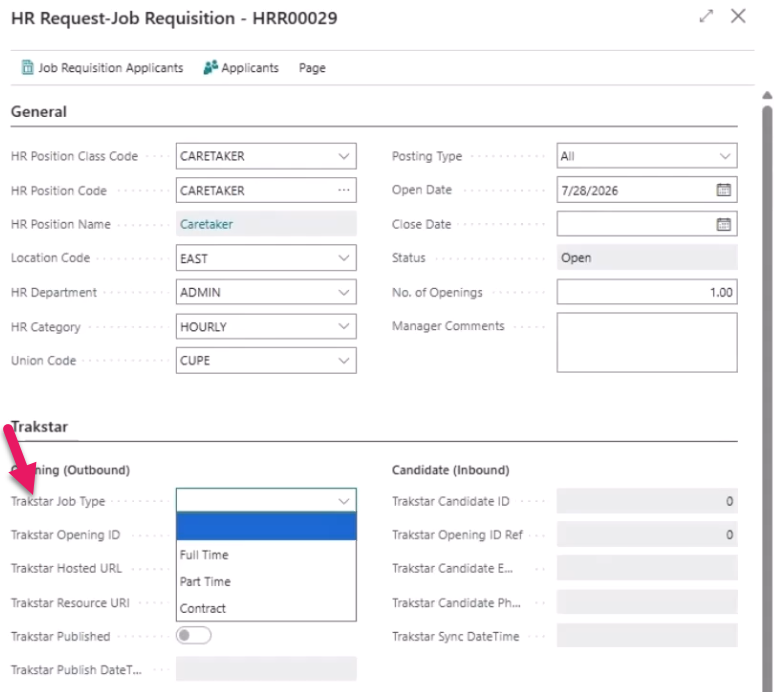The height and width of the screenshot is (692, 774).
Task: Click the Trakstar Publish DateTime field
Action: point(266,669)
